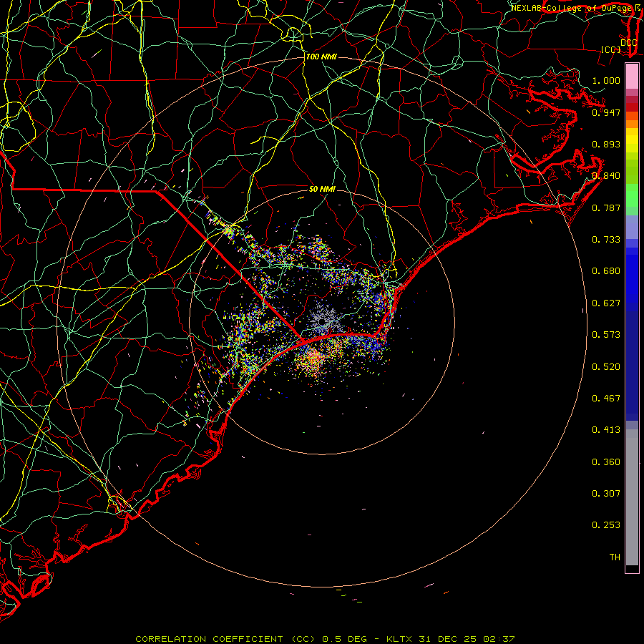The height and width of the screenshot is (644, 644).
Task: Click the 0.893 scale value
Action: (x=606, y=144)
